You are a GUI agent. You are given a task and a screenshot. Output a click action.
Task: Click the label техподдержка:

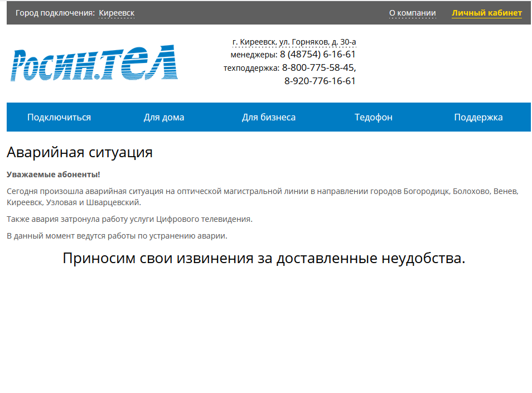252,68
